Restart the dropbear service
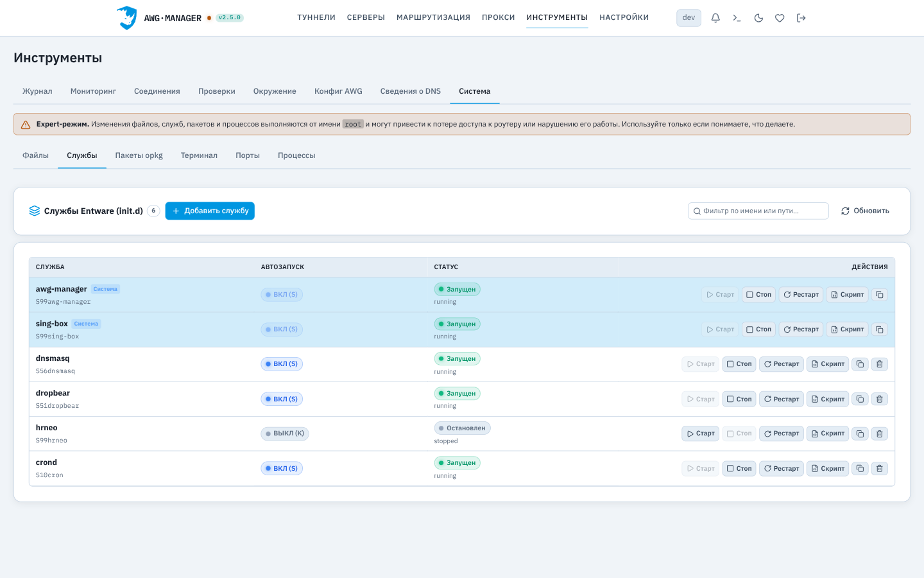 coord(782,399)
